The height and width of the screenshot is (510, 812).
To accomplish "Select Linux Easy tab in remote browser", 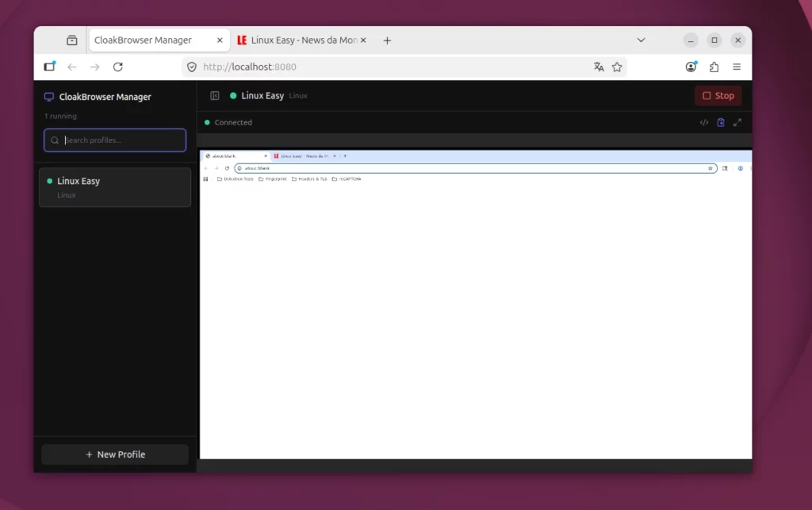I will tap(303, 155).
